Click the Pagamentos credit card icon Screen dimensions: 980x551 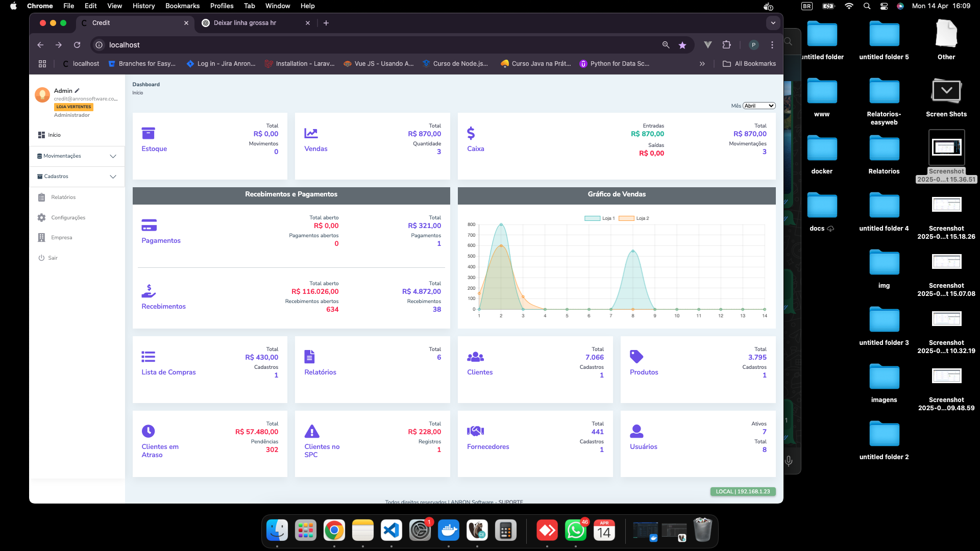pyautogui.click(x=149, y=225)
